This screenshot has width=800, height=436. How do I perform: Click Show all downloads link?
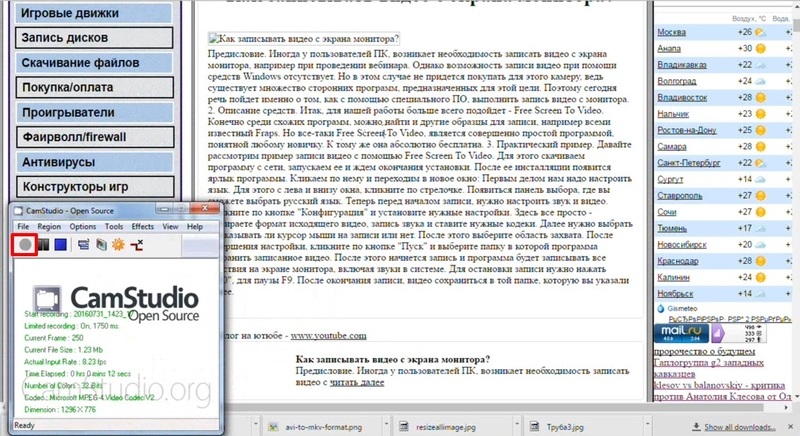point(739,427)
